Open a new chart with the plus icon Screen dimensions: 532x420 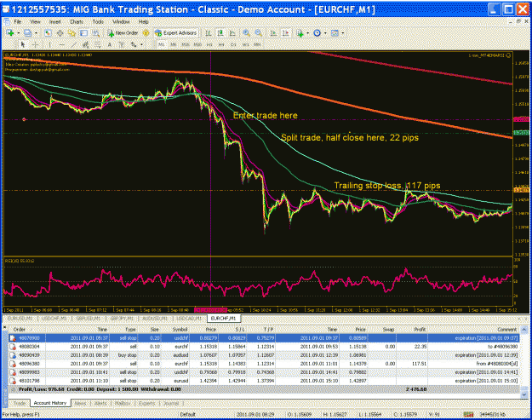tap(10, 33)
